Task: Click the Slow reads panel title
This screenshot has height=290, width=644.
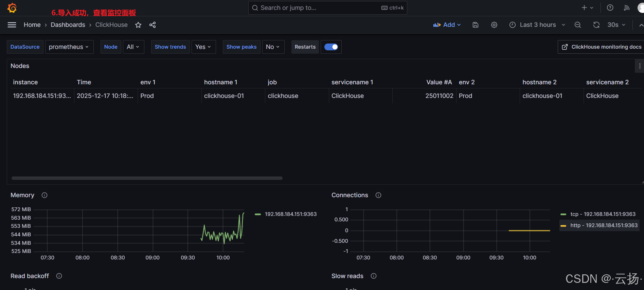Action: (x=347, y=276)
